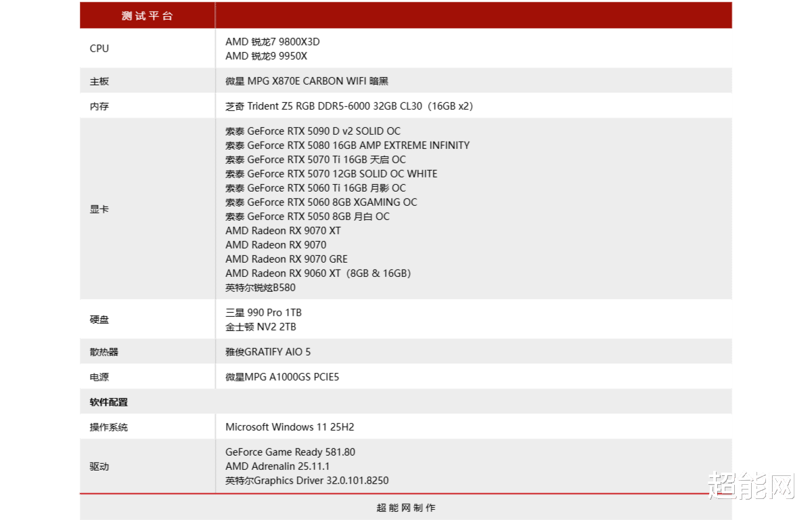Click the AMD 锐龙7 9800X3D entry
This screenshot has width=812, height=520.
coord(273,42)
